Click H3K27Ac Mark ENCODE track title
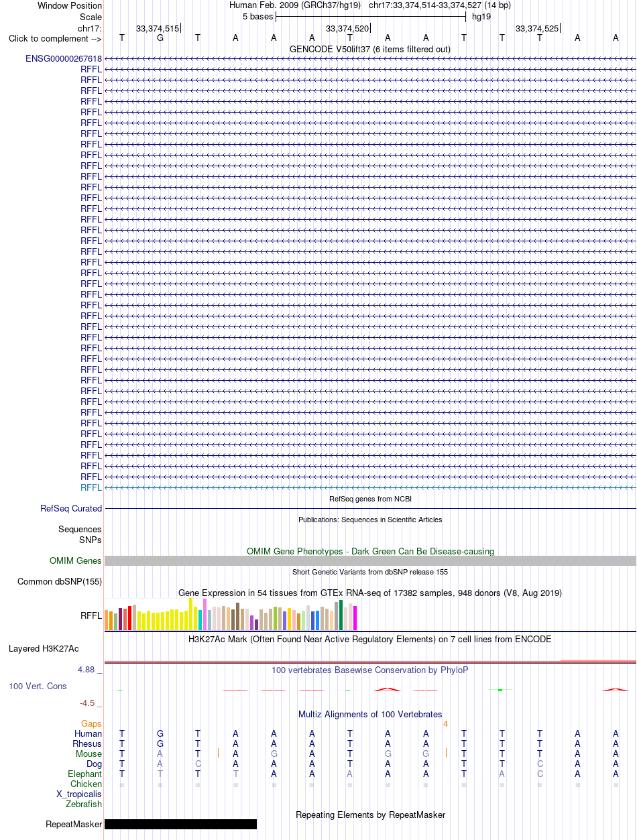 (370, 639)
